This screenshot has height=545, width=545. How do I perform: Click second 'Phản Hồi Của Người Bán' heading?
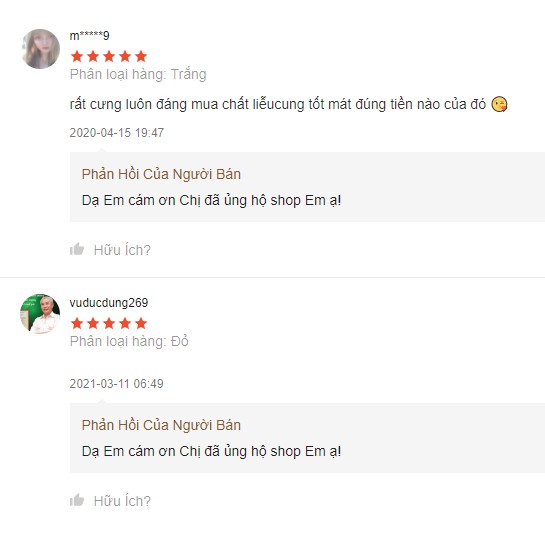(161, 425)
